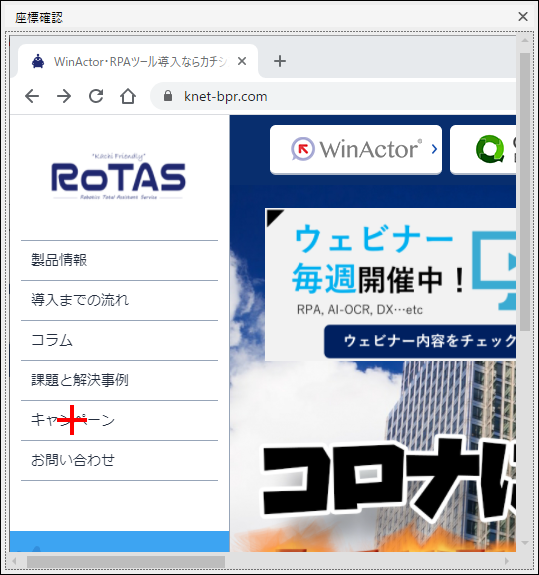Close the WinActor・RPA browser tab

click(x=242, y=61)
